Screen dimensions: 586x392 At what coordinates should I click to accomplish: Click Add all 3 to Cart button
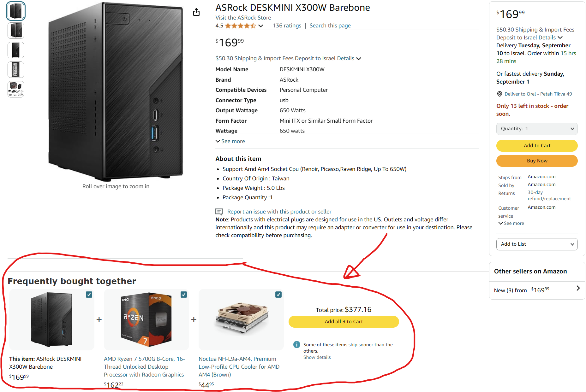344,322
